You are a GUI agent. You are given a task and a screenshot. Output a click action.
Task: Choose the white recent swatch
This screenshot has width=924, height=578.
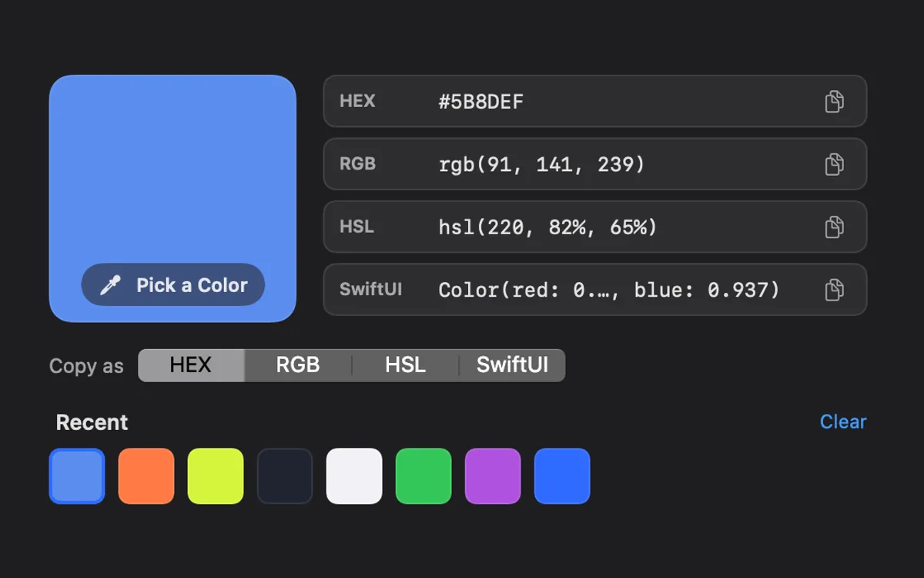click(x=354, y=476)
